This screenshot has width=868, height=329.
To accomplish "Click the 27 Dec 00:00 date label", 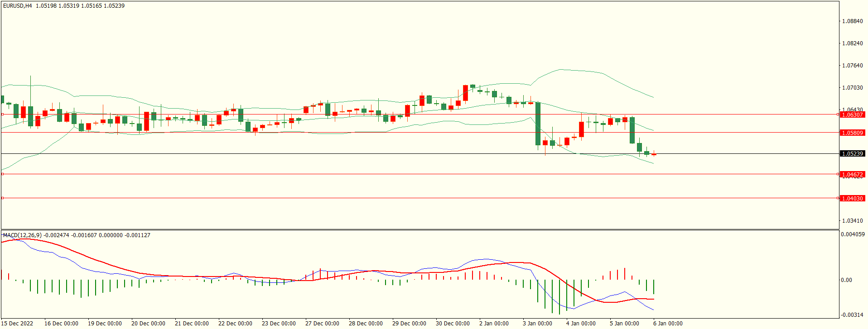I will coord(322,324).
